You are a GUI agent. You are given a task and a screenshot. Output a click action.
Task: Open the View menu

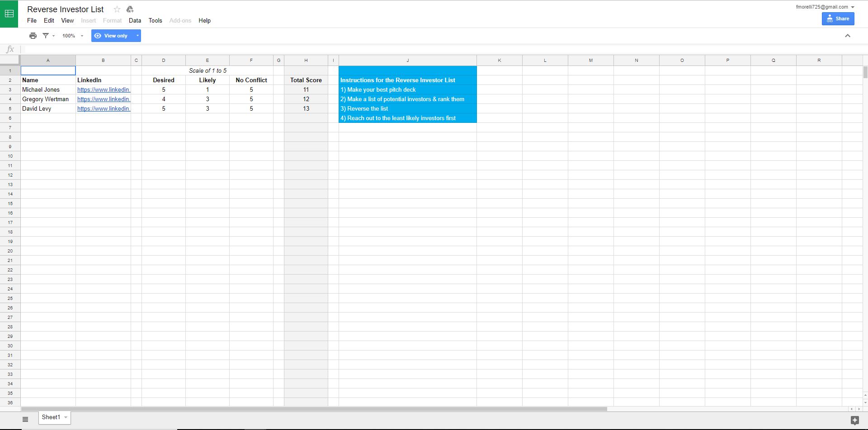click(x=67, y=20)
